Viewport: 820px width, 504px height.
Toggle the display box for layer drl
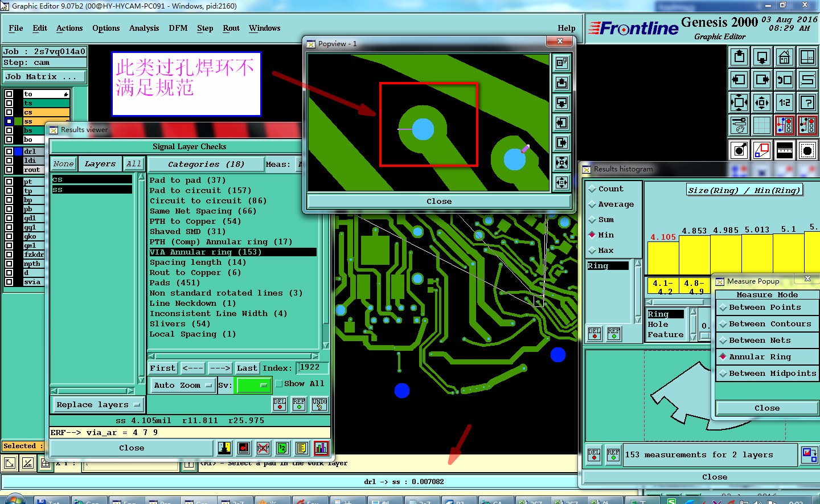(9, 151)
